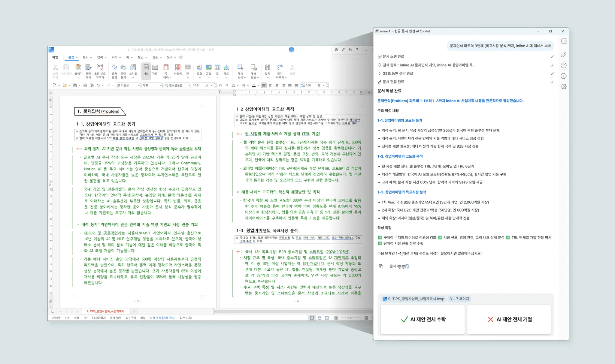Click 찾기 binoculars find icon
This screenshot has width=615, height=364.
click(x=268, y=68)
